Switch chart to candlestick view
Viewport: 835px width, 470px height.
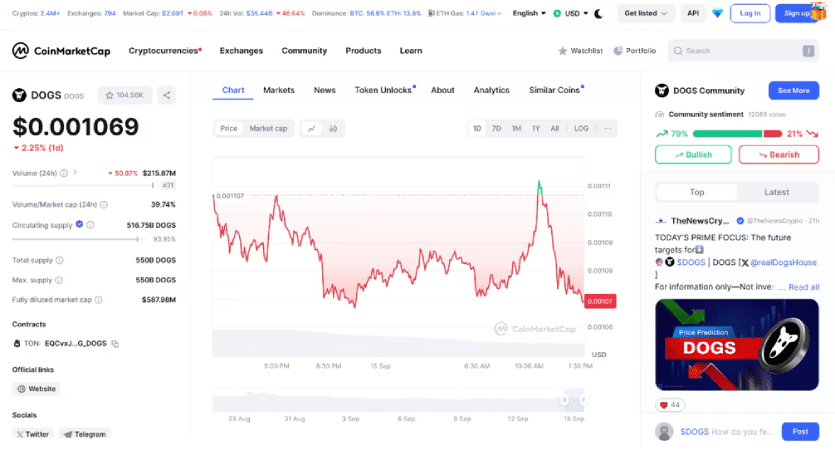(333, 128)
